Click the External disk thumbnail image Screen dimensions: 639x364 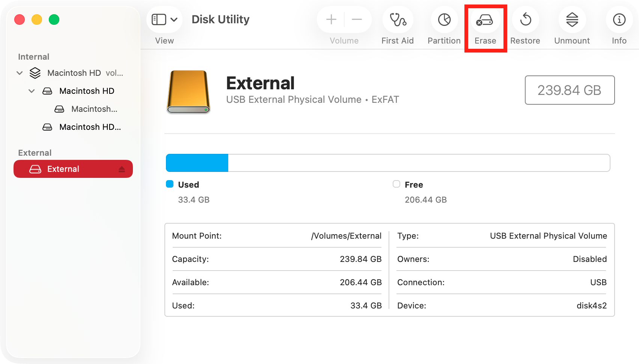click(x=188, y=92)
